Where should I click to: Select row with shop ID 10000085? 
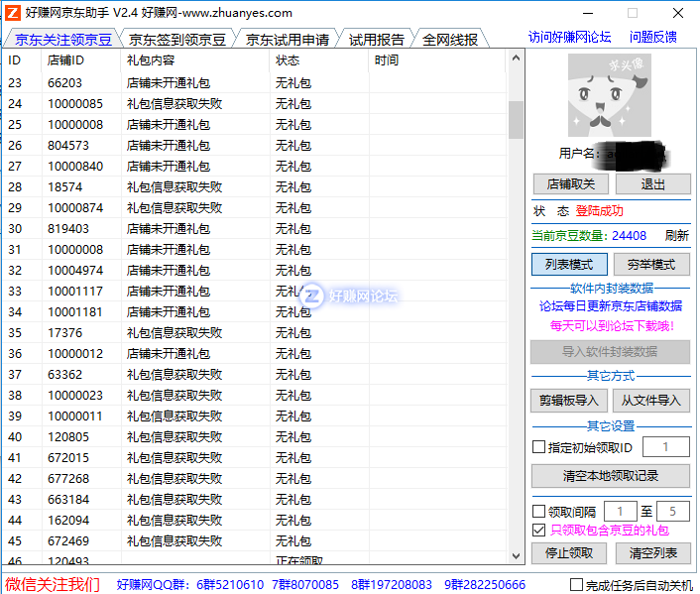tap(255, 103)
